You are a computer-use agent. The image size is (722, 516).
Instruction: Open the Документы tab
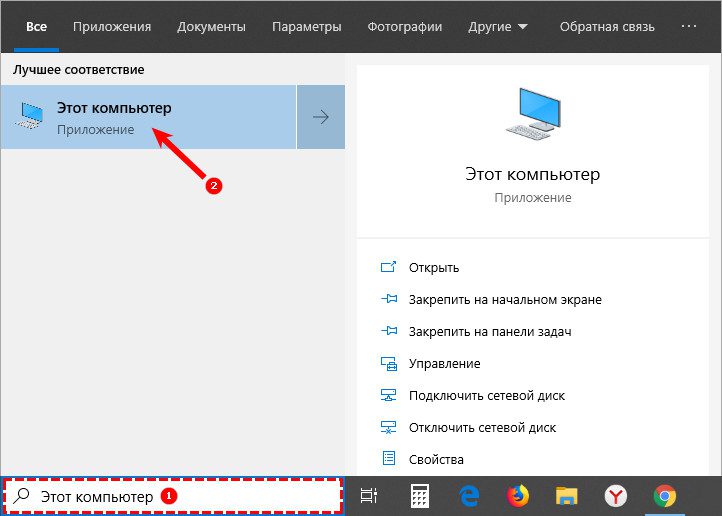pos(211,27)
